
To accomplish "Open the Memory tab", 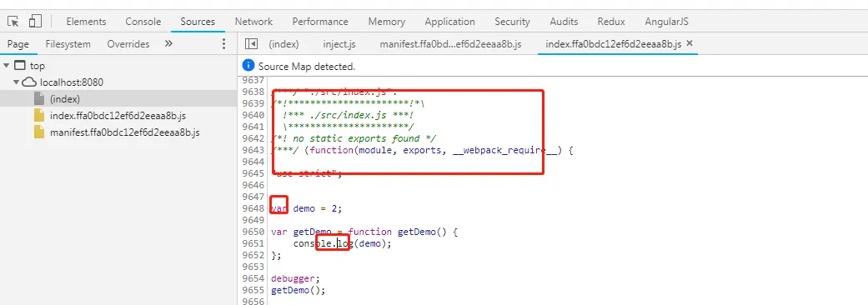I will (x=386, y=22).
